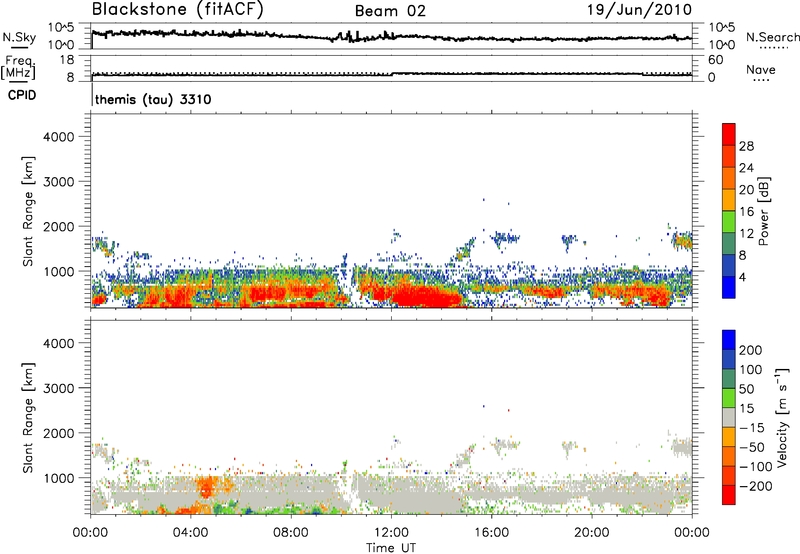800x554 pixels.
Task: Click the 'Blackstone (fitACF)' plot title
Action: coord(178,10)
